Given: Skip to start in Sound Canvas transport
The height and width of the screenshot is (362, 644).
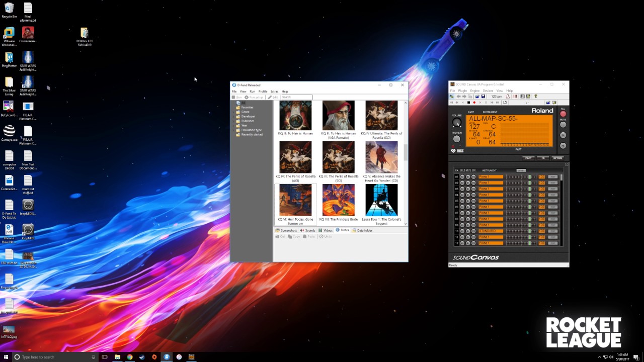Looking at the screenshot, I should coord(451,103).
